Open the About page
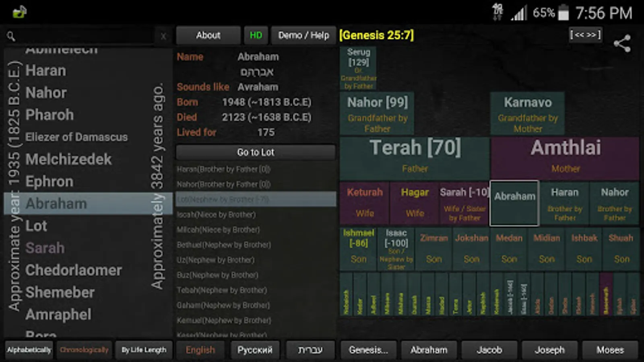Viewport: 644px width, 362px height. coord(208,35)
